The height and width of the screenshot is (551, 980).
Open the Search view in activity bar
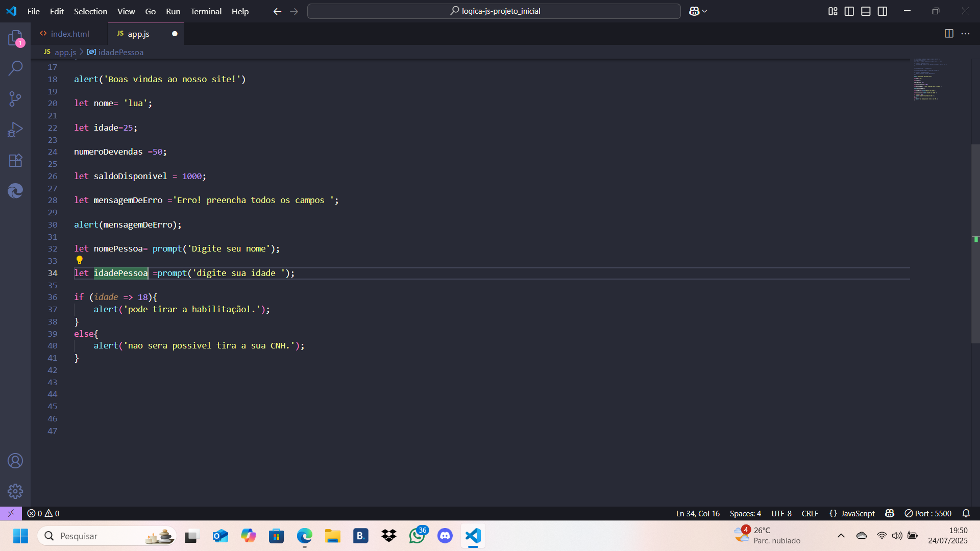point(15,68)
